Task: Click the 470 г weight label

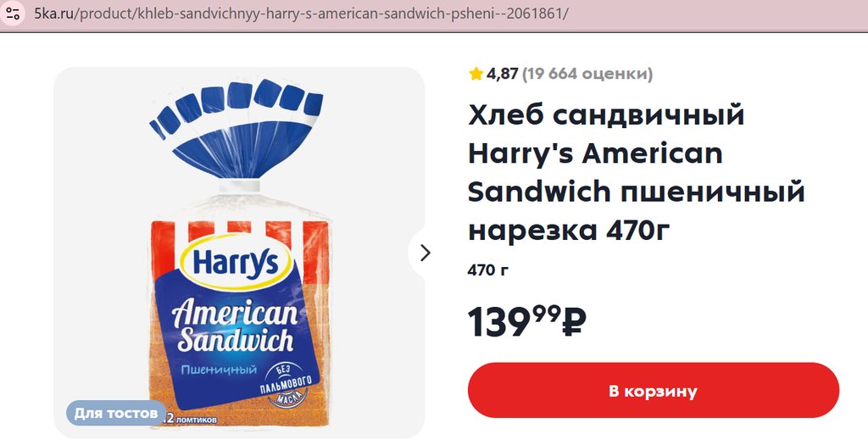Action: point(487,270)
